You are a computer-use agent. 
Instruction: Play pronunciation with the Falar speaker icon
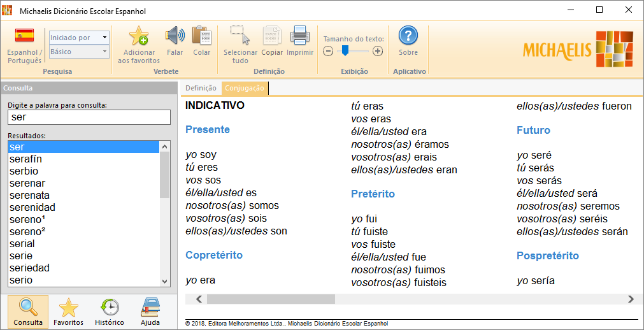(x=175, y=36)
